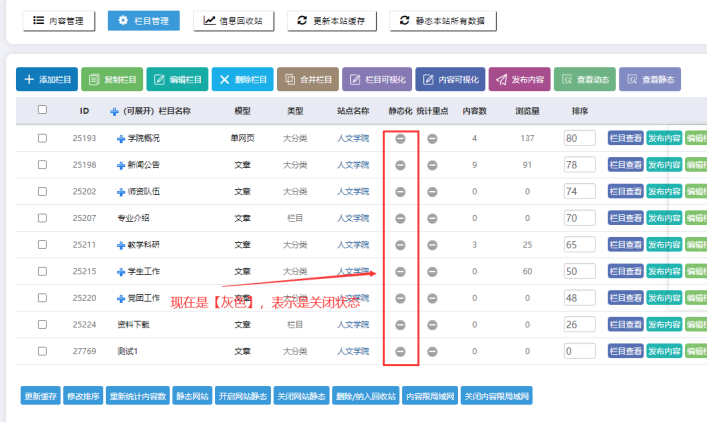Open the 人文学院 link in 专业介绍 row
This screenshot has width=708, height=423.
353,218
